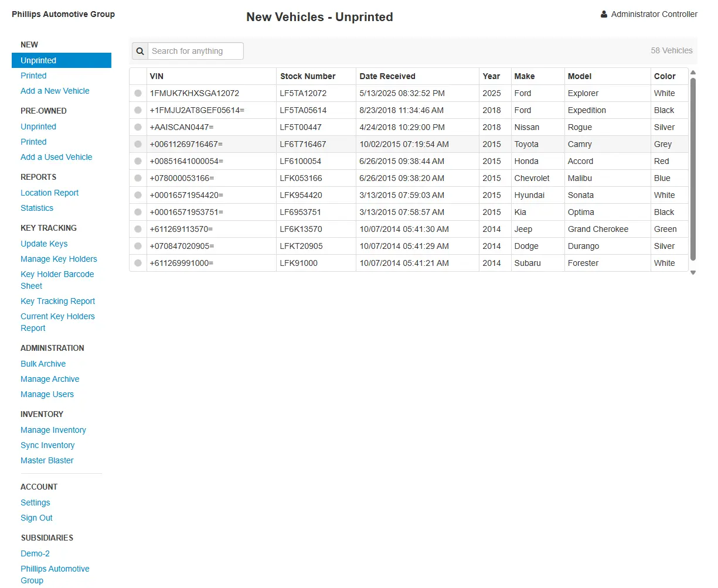The height and width of the screenshot is (588, 718).
Task: Click the Administrator Controller user icon
Action: coord(604,14)
